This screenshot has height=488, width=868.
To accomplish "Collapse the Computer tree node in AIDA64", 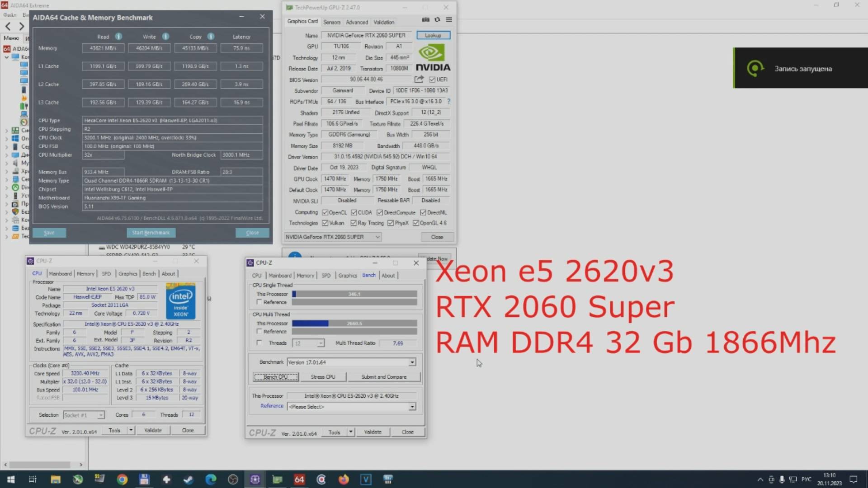I will (6, 57).
